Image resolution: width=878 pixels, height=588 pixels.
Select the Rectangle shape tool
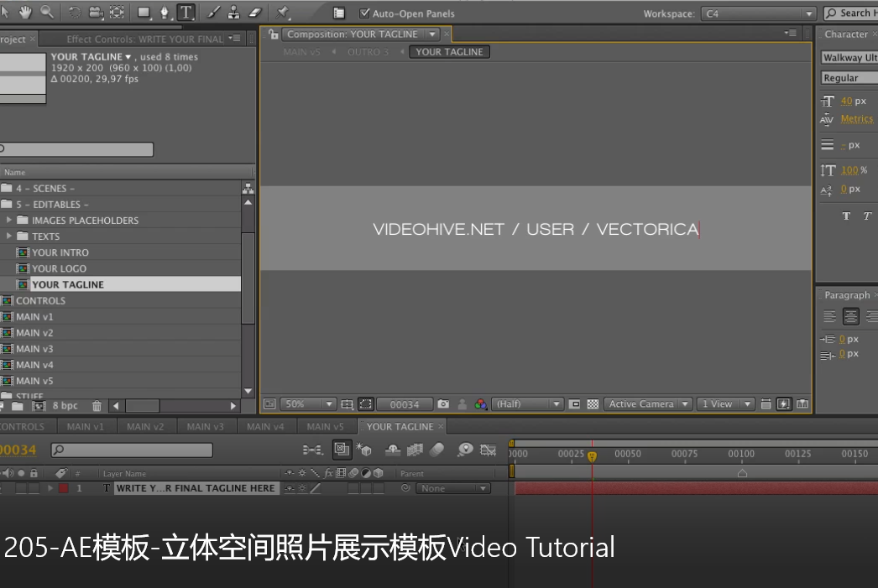point(144,13)
